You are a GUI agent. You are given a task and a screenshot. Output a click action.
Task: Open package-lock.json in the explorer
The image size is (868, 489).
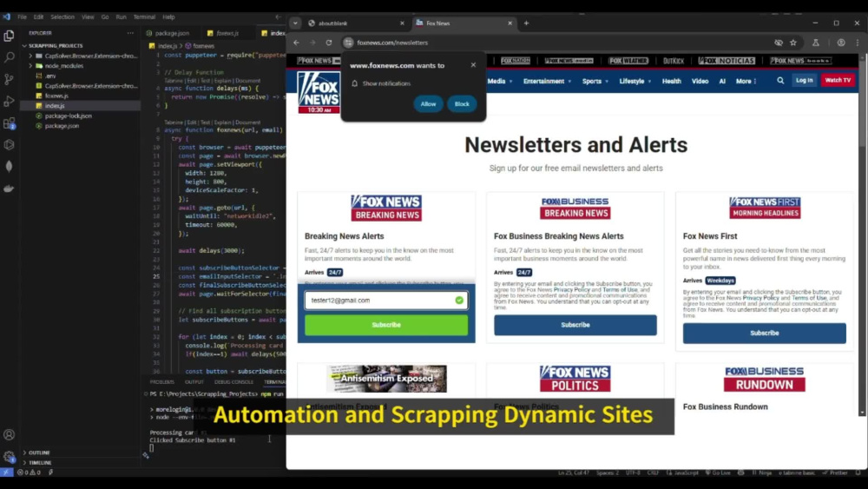pyautogui.click(x=68, y=116)
